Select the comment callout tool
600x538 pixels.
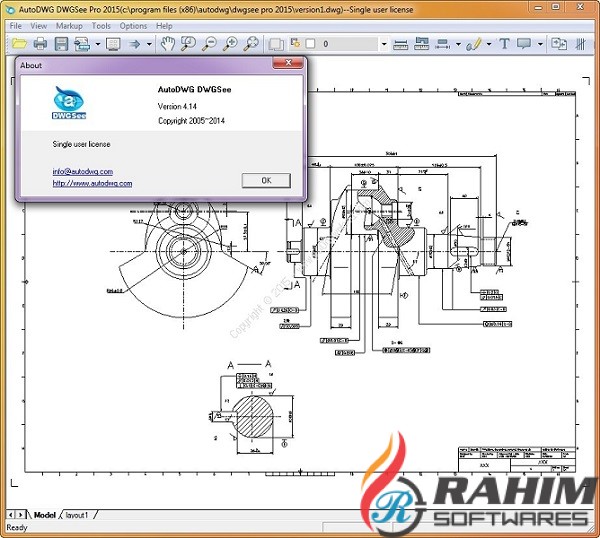524,44
